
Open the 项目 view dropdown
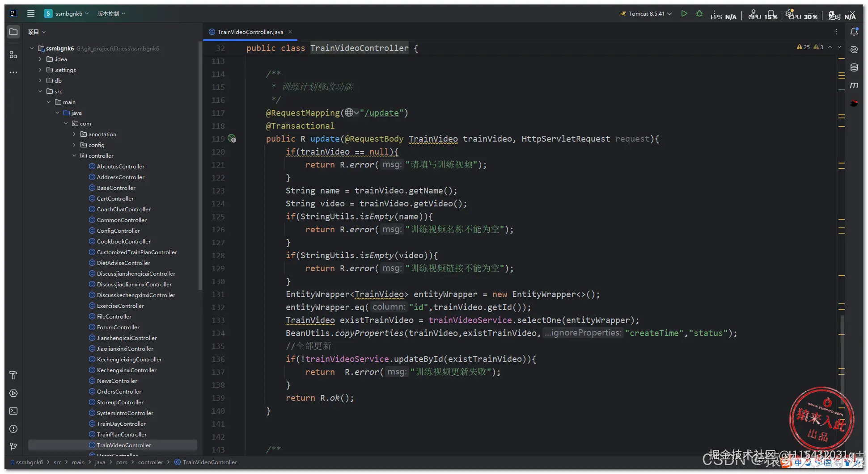click(37, 32)
